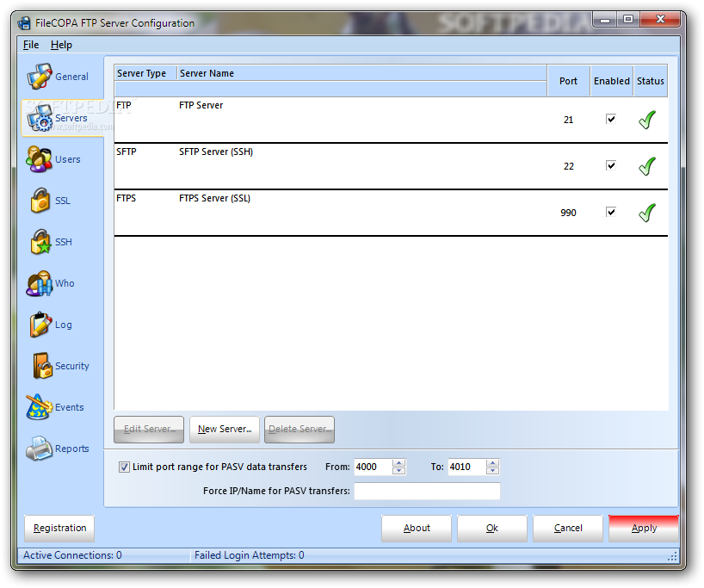Click the Edit Server button
Viewport: 704px width, 588px height.
click(149, 430)
